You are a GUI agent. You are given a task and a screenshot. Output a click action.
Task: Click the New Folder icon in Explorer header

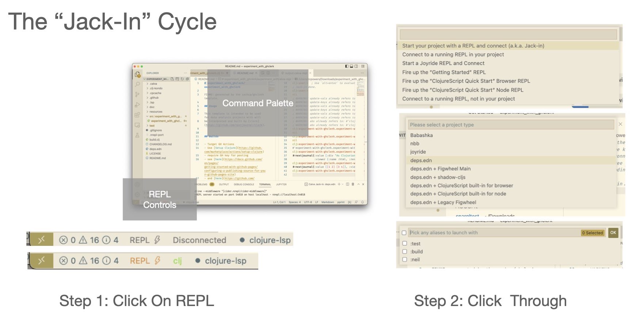click(x=177, y=79)
